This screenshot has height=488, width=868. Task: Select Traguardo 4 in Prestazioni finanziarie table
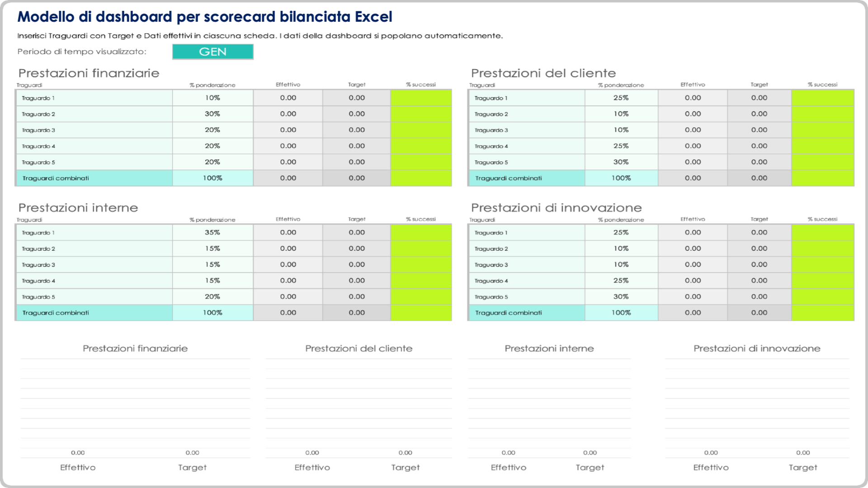(x=94, y=146)
